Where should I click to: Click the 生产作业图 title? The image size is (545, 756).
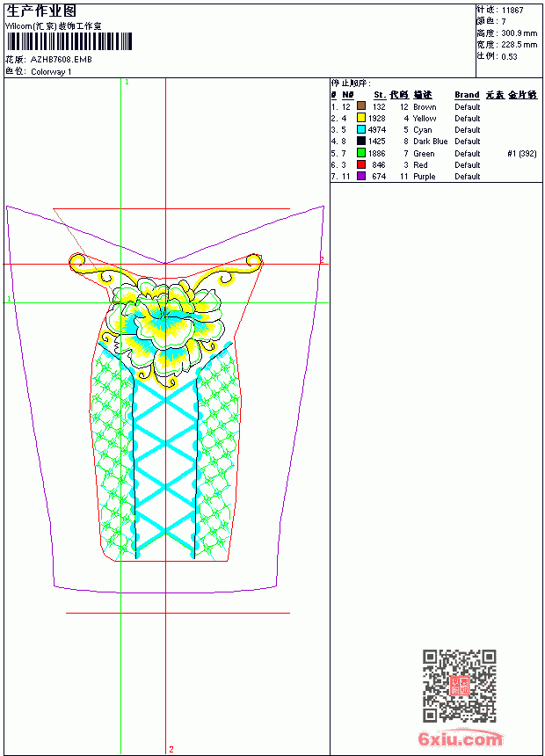[41, 11]
